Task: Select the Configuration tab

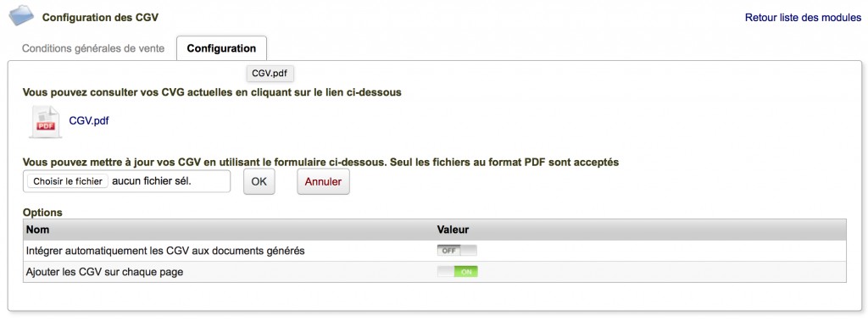Action: 221,48
